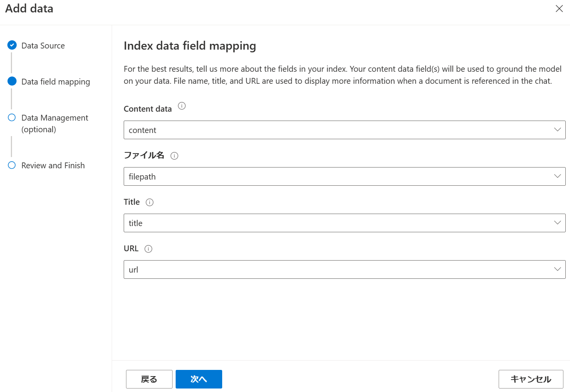Close the Add data dialog with X
The image size is (570, 392).
559,9
